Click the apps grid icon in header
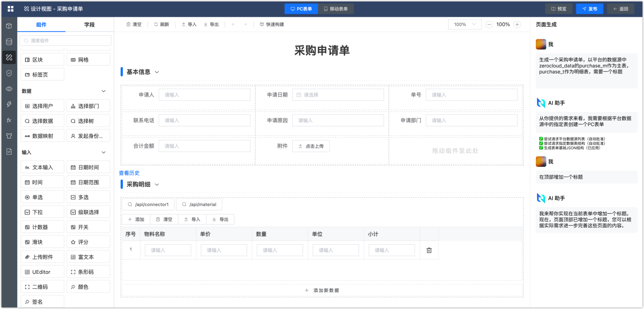Viewport: 644px width, 309px height. pos(11,9)
